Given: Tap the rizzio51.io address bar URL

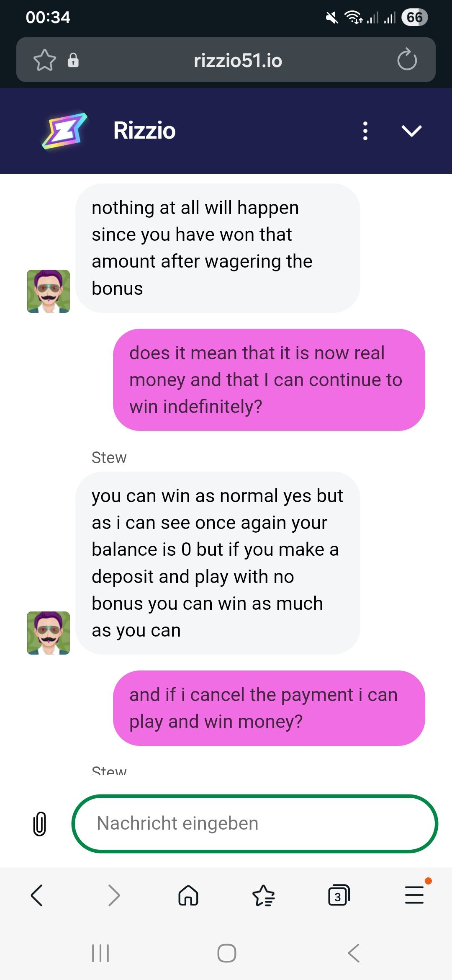Looking at the screenshot, I should coord(238,60).
